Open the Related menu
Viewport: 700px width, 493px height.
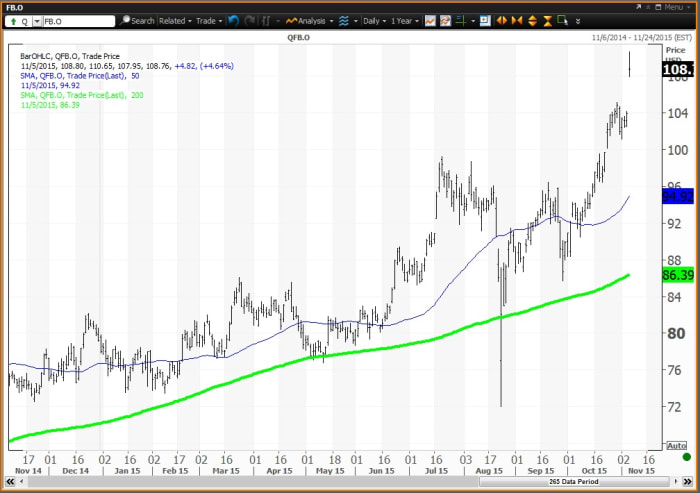(x=174, y=20)
